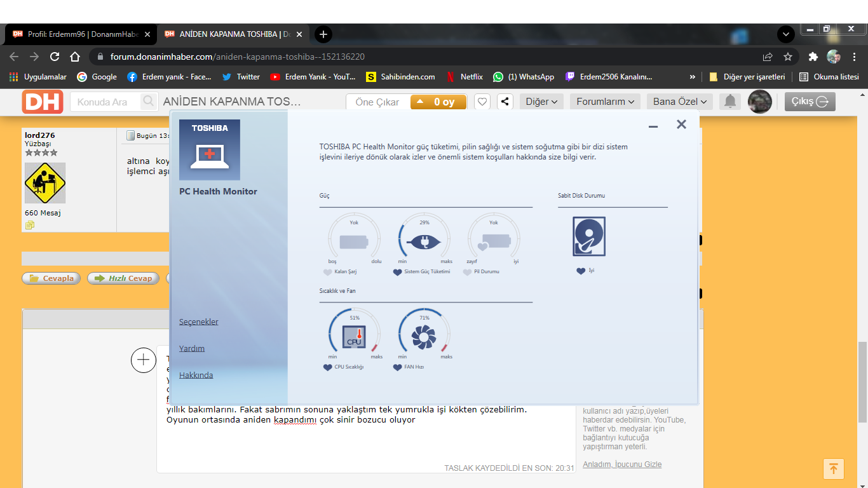
Task: Click the FAN speed gauge icon
Action: coord(424,335)
